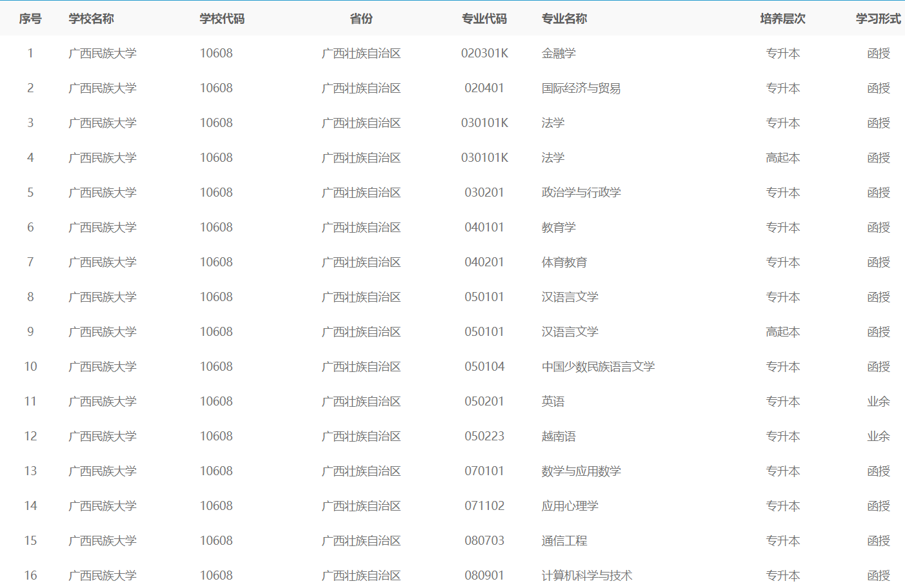Viewport: 905px width, 588px height.
Task: Click 业余 in the 越南语 row
Action: pyautogui.click(x=879, y=436)
